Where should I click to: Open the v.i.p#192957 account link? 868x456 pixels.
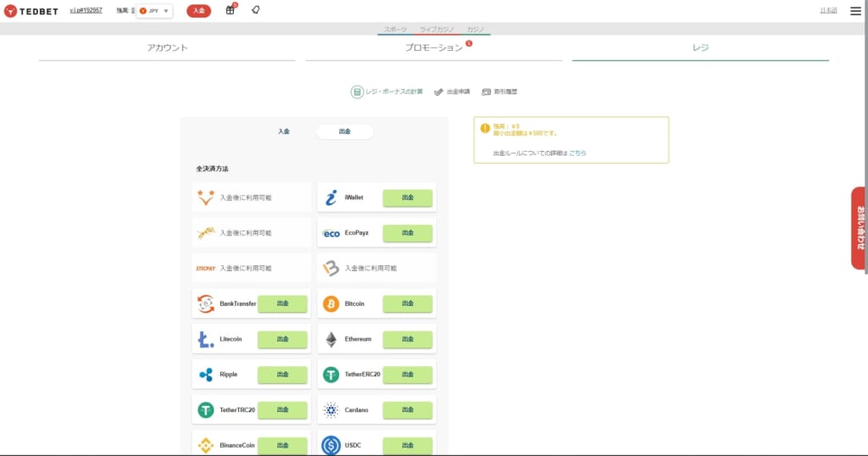pos(86,10)
